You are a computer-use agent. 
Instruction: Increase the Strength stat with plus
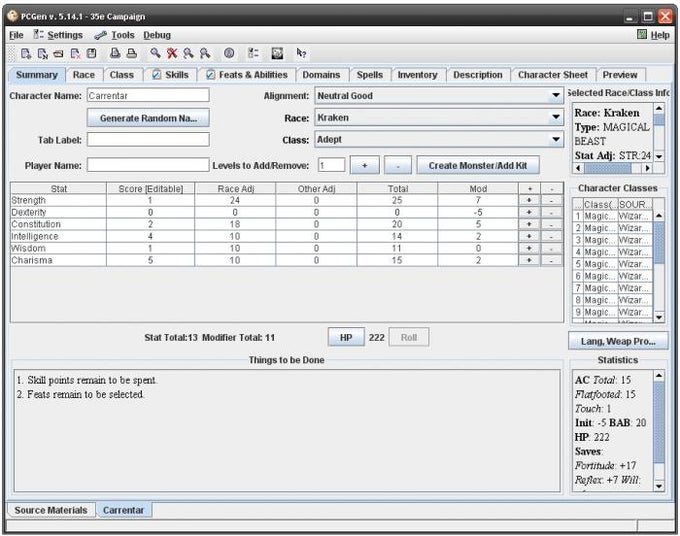pyautogui.click(x=530, y=201)
